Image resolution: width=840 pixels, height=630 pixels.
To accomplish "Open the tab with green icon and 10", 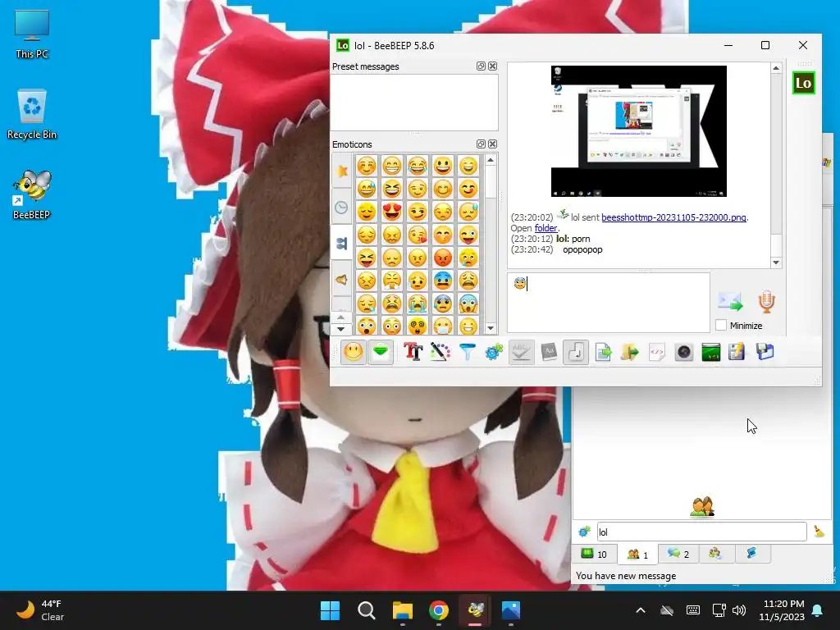I will tap(594, 554).
